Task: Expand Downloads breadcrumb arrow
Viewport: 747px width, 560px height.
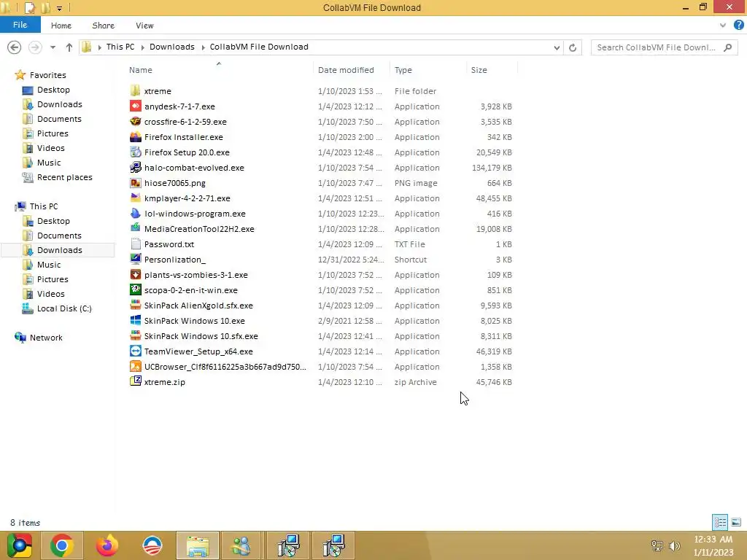Action: [203, 47]
